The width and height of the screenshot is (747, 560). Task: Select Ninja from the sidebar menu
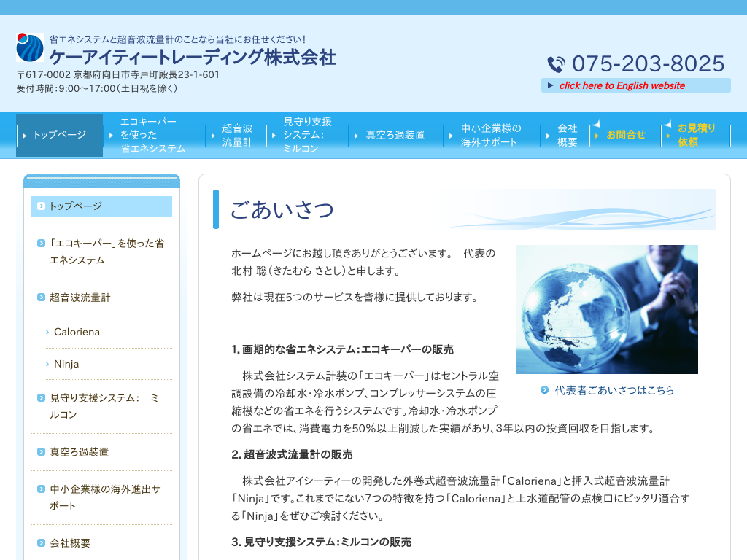tap(65, 364)
